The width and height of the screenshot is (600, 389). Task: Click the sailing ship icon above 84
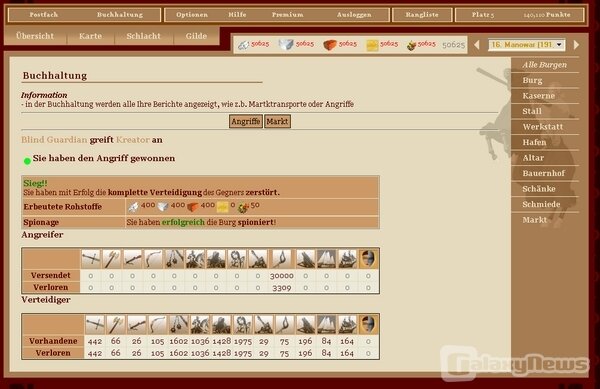326,325
